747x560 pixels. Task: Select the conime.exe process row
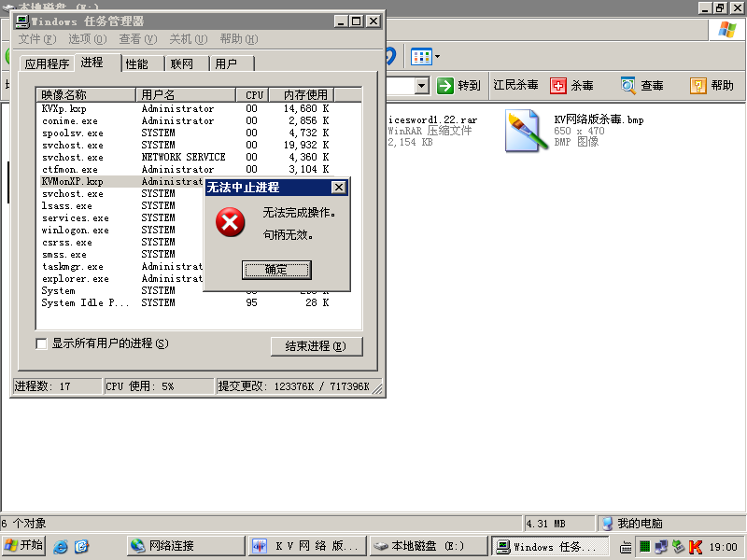click(x=186, y=121)
